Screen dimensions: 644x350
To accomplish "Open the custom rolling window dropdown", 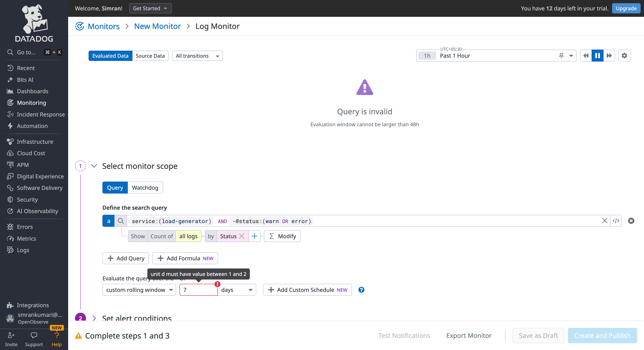I will [x=139, y=290].
